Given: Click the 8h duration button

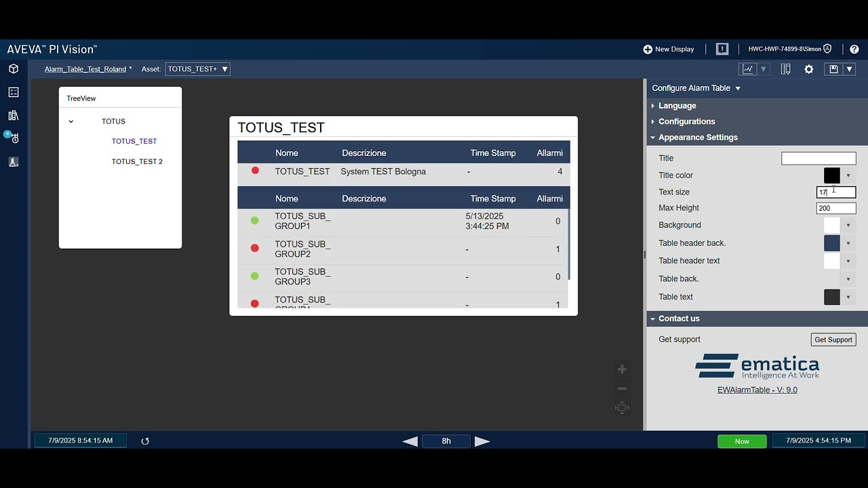Looking at the screenshot, I should pos(446,441).
